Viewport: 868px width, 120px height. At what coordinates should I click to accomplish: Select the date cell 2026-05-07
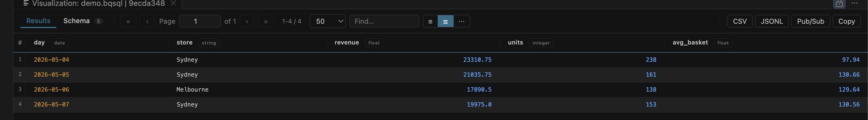(x=51, y=104)
